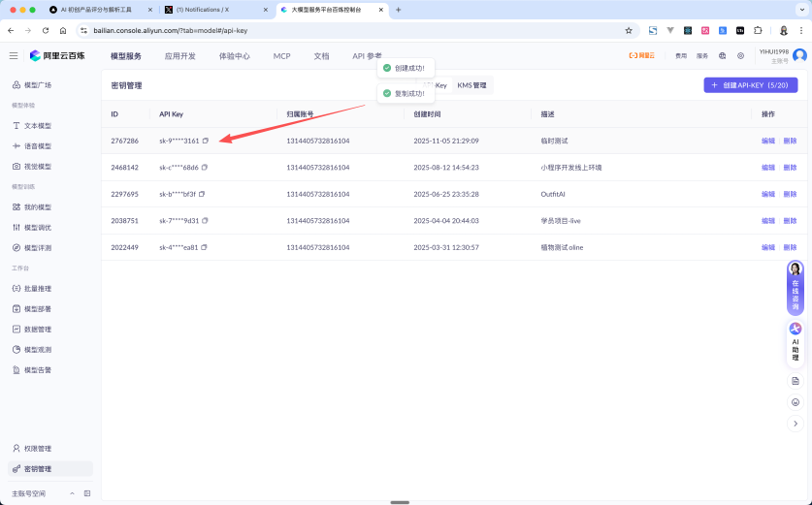Image resolution: width=812 pixels, height=505 pixels.
Task: Open 模型部署 in the sidebar
Action: point(38,308)
